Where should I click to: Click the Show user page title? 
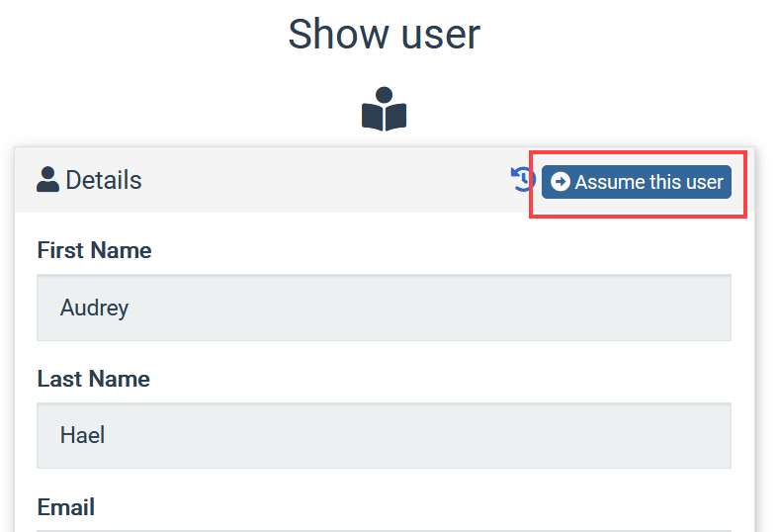384,34
